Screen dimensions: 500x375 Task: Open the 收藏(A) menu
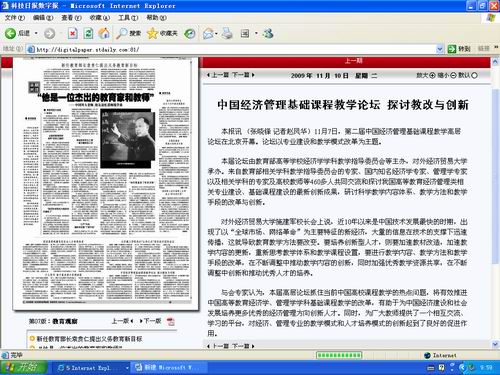[x=100, y=18]
